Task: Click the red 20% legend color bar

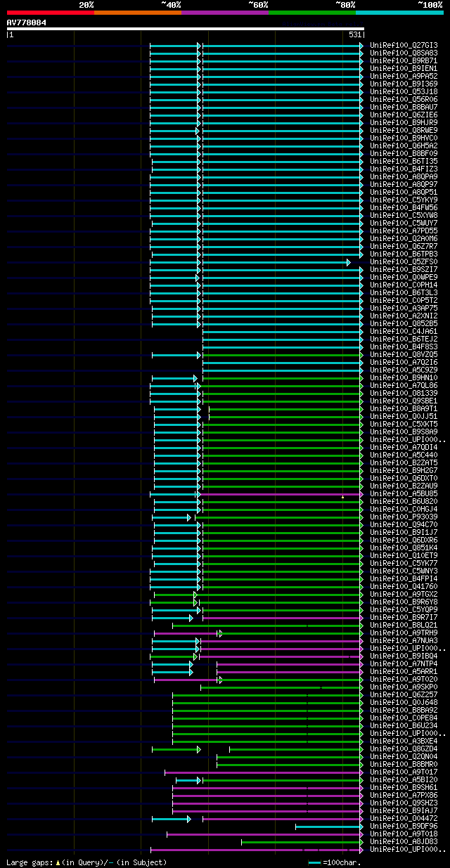Action: pos(51,12)
